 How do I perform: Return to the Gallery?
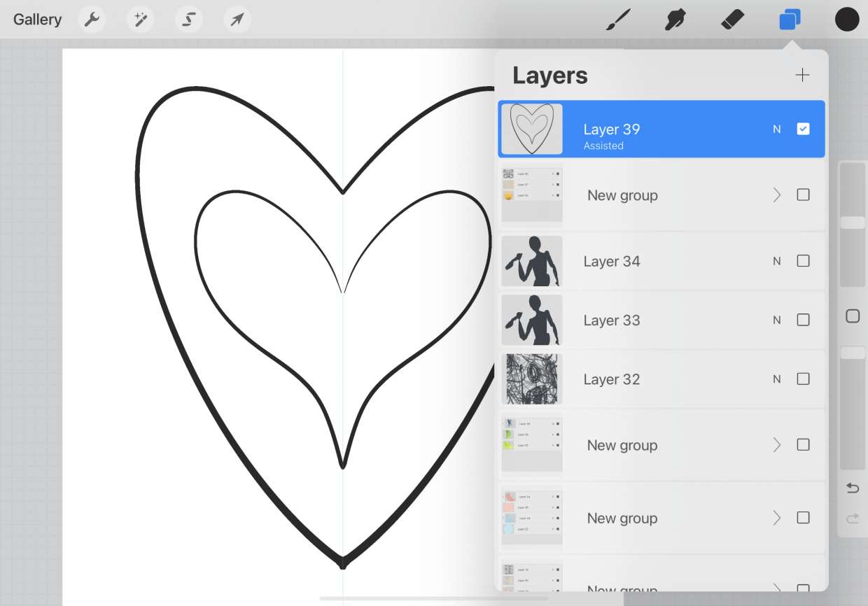tap(37, 20)
